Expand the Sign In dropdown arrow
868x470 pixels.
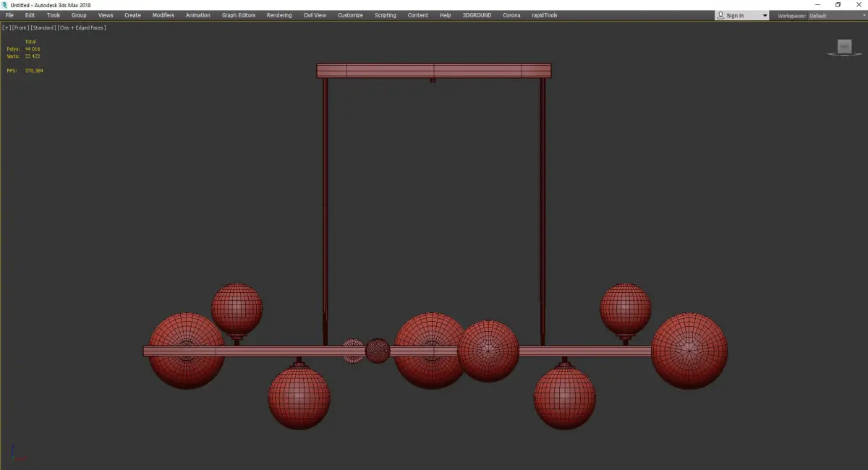(765, 16)
